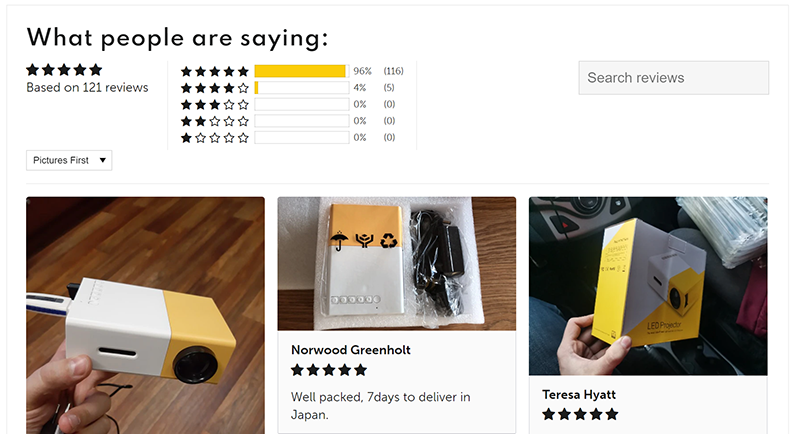Viewport: 800px width, 434px height.
Task: Click the three-star rating row stars
Action: [x=214, y=105]
